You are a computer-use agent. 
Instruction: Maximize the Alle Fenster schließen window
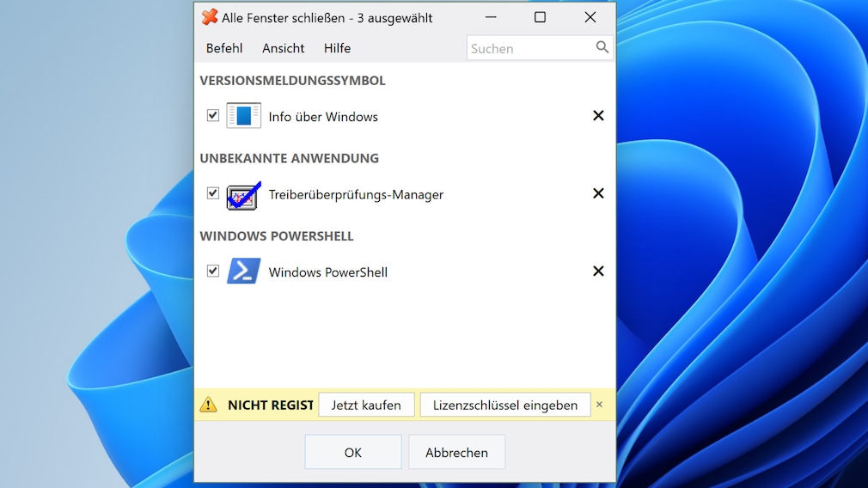[x=540, y=17]
